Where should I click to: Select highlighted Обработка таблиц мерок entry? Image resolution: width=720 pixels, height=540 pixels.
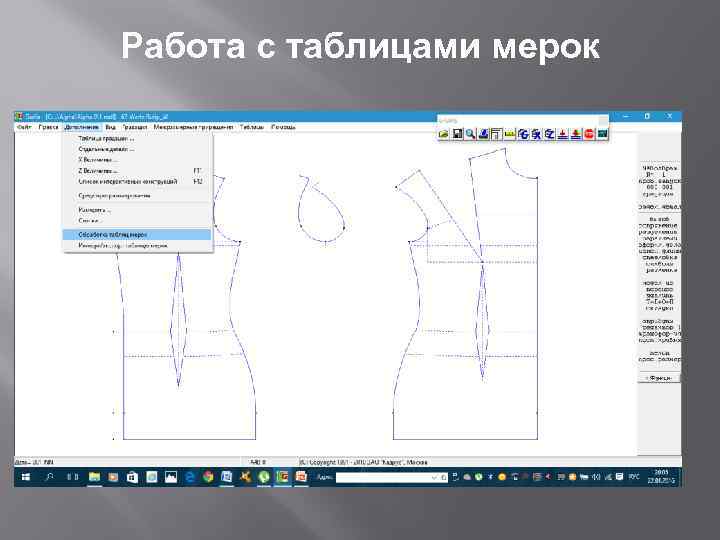point(137,235)
